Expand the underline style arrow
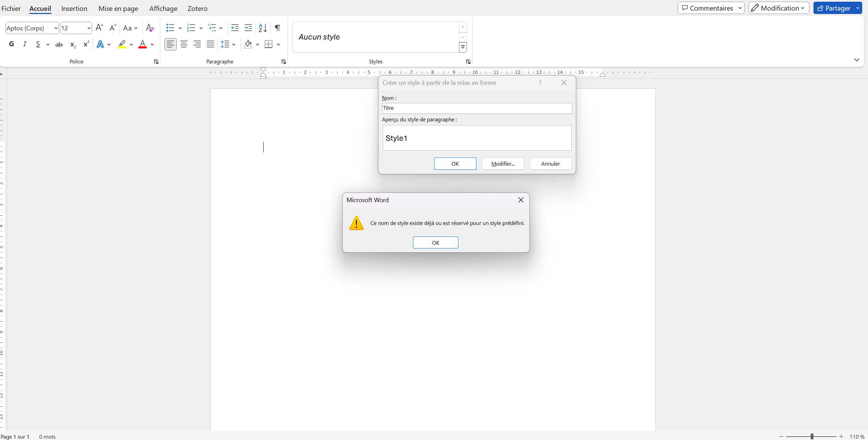This screenshot has width=868, height=440. tap(48, 45)
